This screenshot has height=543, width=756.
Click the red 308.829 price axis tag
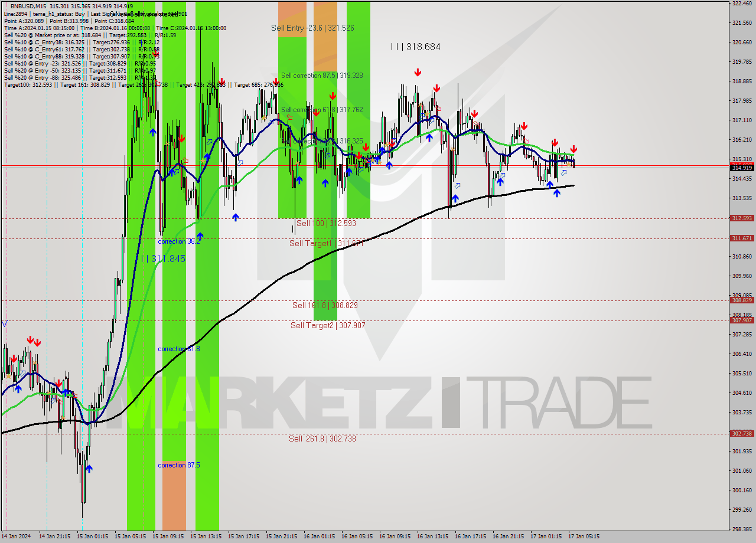tap(742, 300)
